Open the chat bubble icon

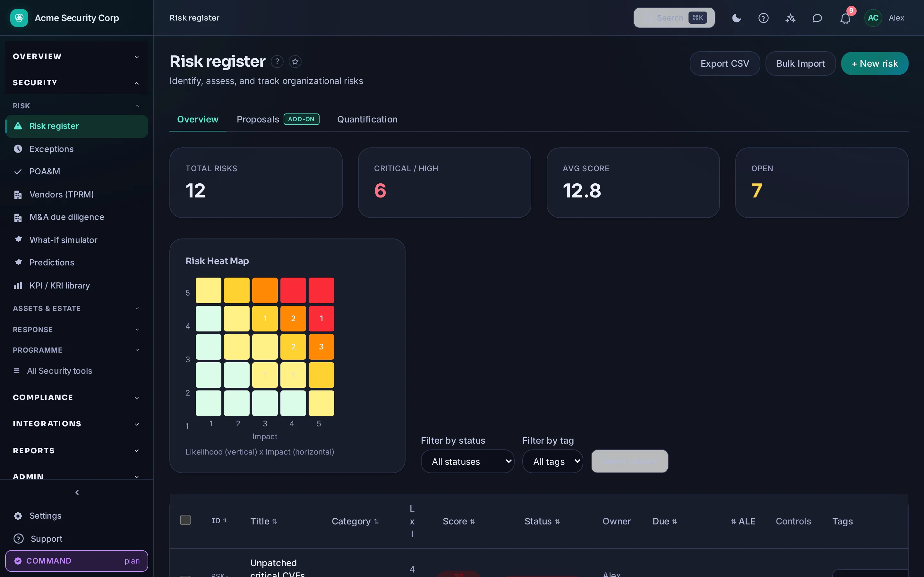pyautogui.click(x=817, y=18)
